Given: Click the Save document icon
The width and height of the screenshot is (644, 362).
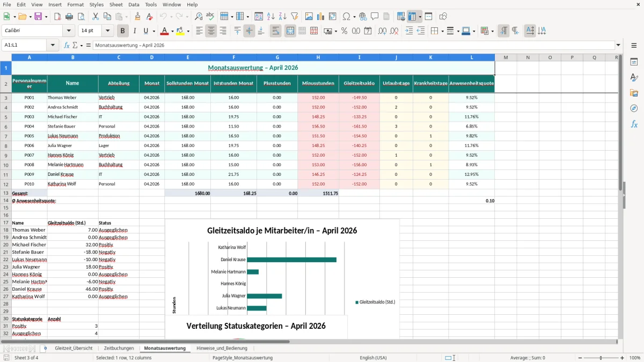Looking at the screenshot, I should pos(38,17).
